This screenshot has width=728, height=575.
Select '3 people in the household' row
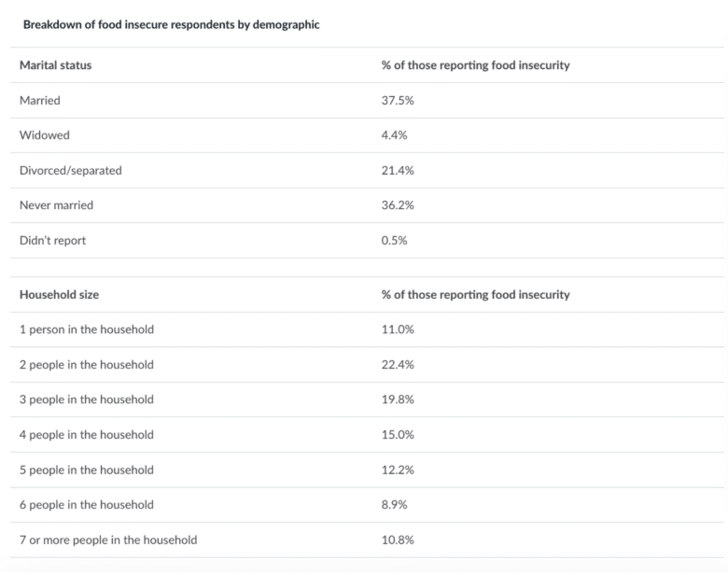pos(87,400)
